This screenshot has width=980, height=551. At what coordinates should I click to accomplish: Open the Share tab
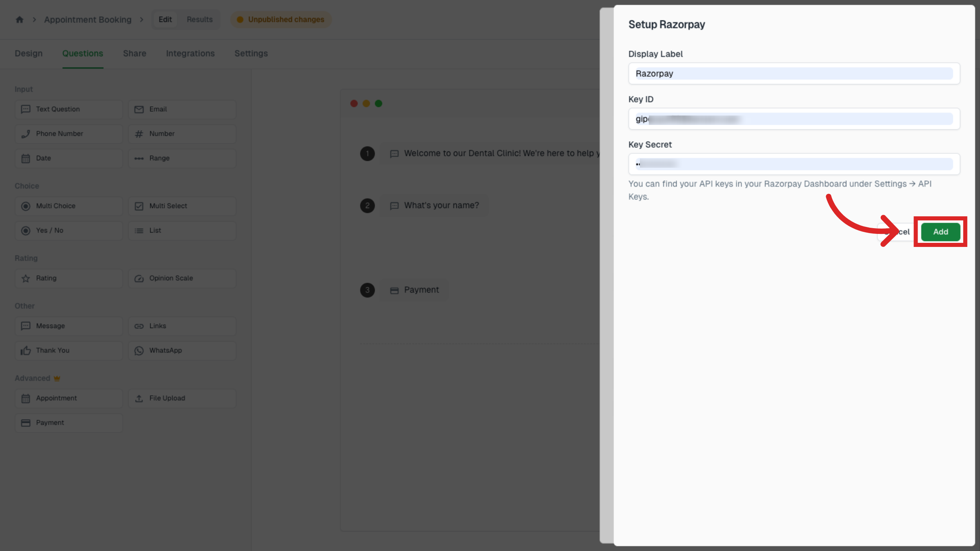135,53
